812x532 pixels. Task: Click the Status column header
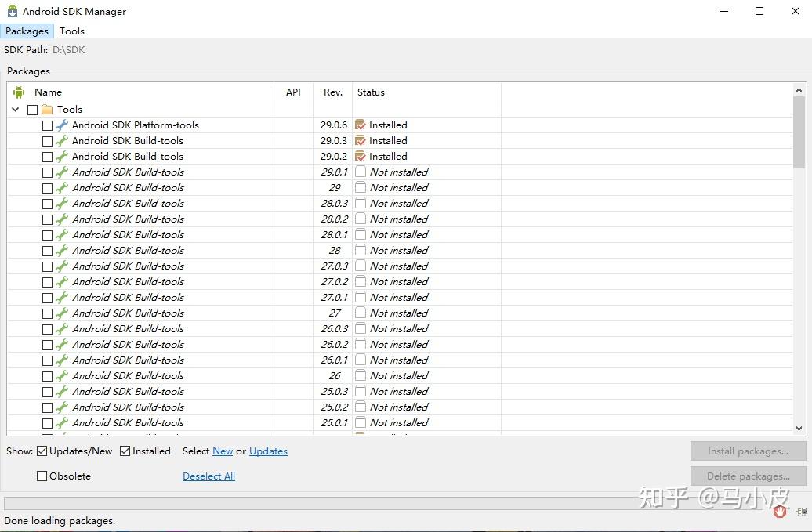371,92
